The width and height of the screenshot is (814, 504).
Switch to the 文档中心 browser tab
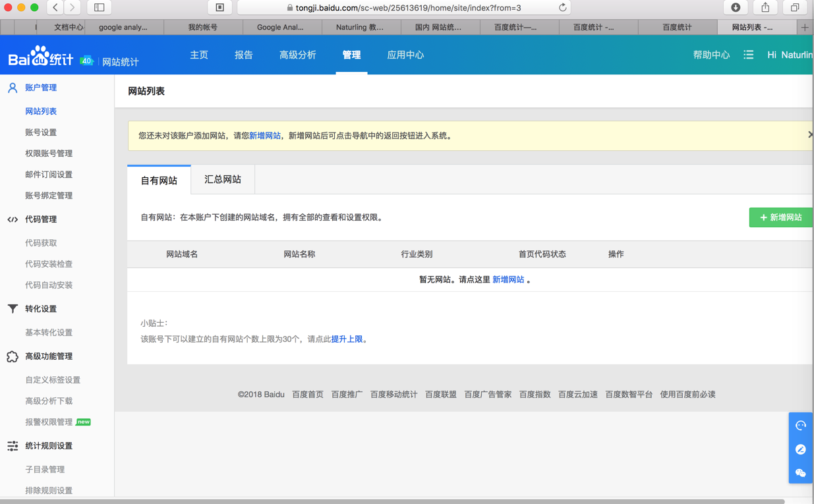69,27
